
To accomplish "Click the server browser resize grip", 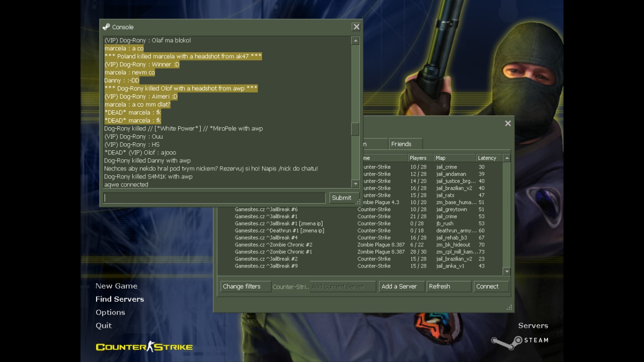I will tap(510, 307).
